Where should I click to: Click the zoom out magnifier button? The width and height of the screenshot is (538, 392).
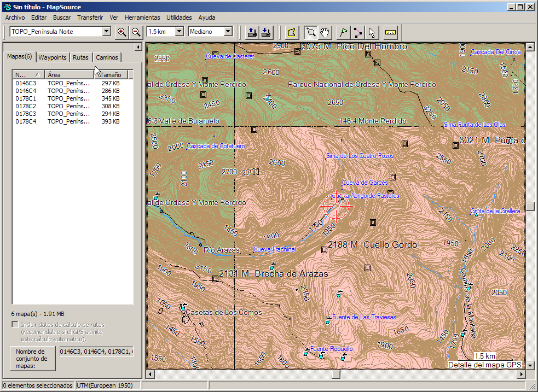point(136,32)
